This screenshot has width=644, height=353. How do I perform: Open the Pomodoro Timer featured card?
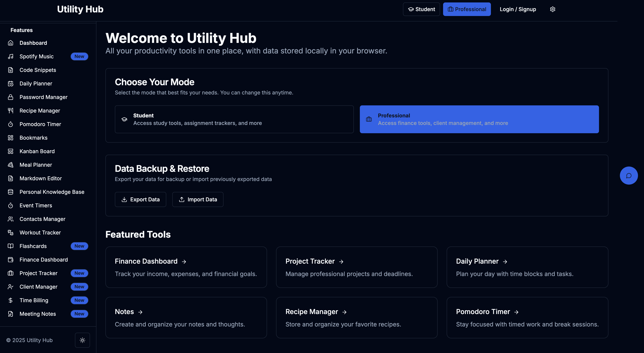[527, 317]
